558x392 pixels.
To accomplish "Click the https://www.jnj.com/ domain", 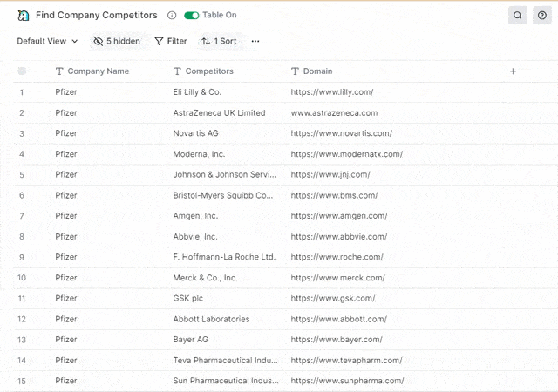I will (330, 174).
